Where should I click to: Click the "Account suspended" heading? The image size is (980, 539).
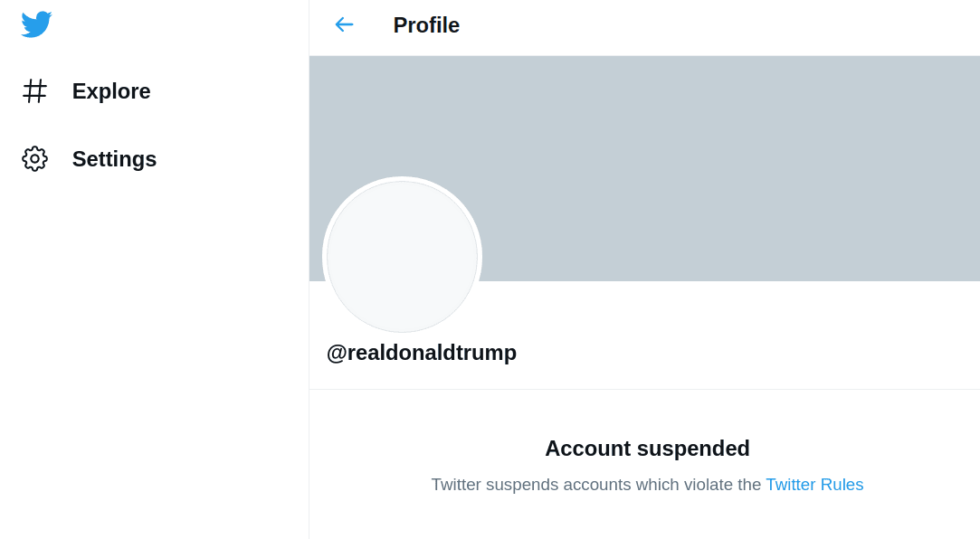click(647, 449)
